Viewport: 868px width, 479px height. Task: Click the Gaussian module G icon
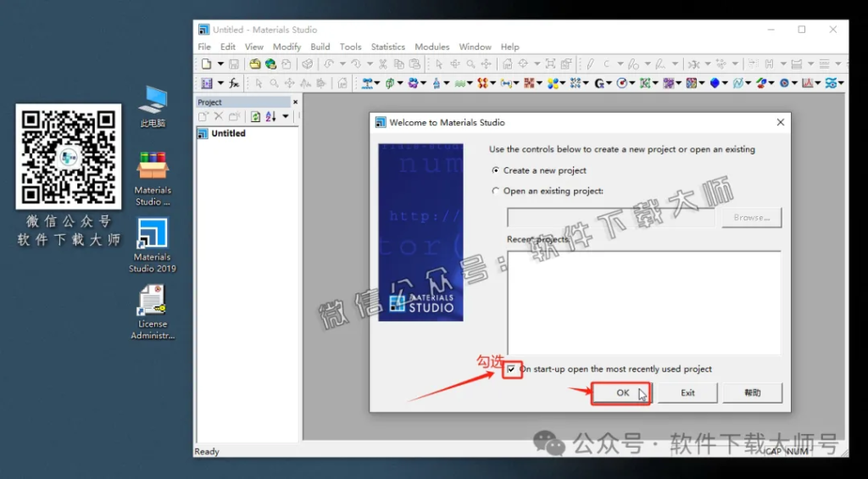599,83
